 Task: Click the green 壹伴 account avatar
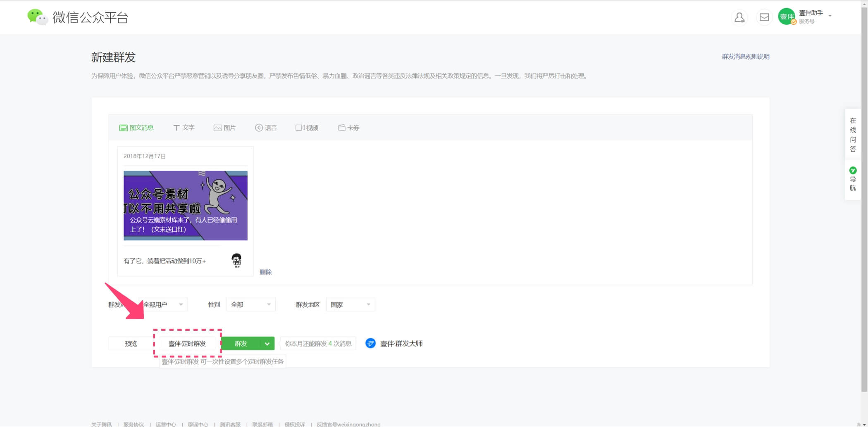click(x=787, y=17)
